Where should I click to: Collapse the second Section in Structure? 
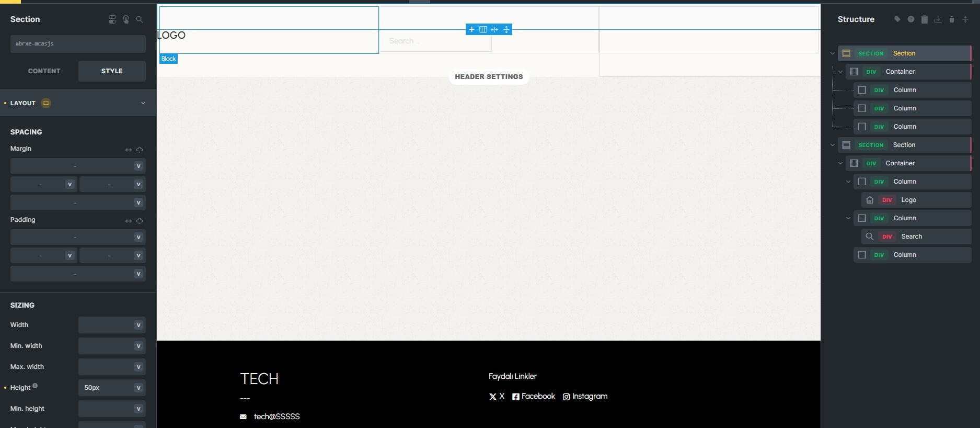coord(833,145)
